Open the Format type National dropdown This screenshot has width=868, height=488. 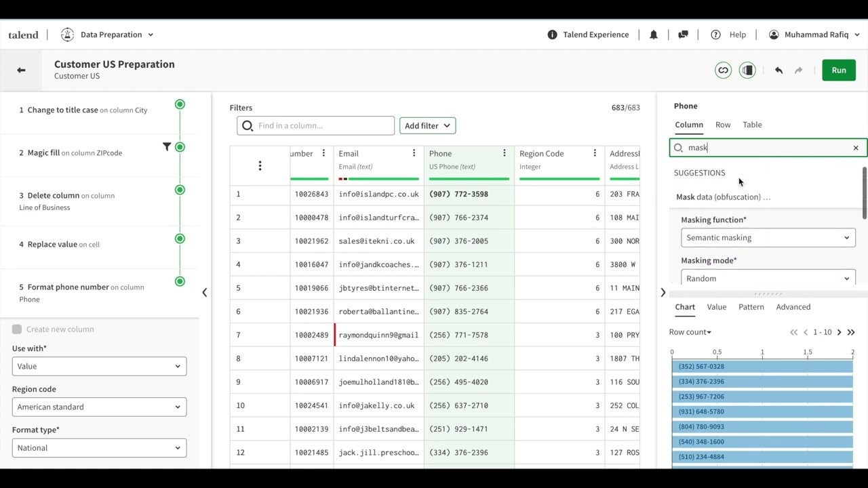[99, 447]
